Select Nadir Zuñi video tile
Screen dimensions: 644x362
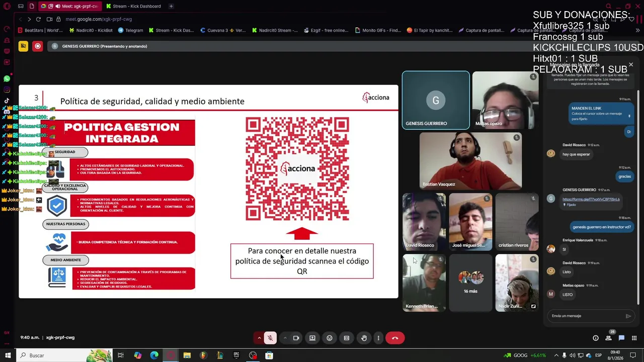coord(517,283)
